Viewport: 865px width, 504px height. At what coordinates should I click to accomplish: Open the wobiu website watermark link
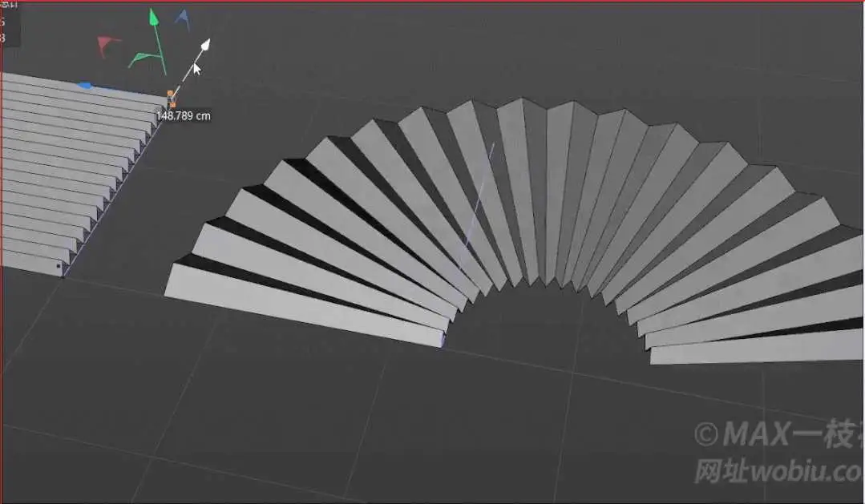(778, 471)
